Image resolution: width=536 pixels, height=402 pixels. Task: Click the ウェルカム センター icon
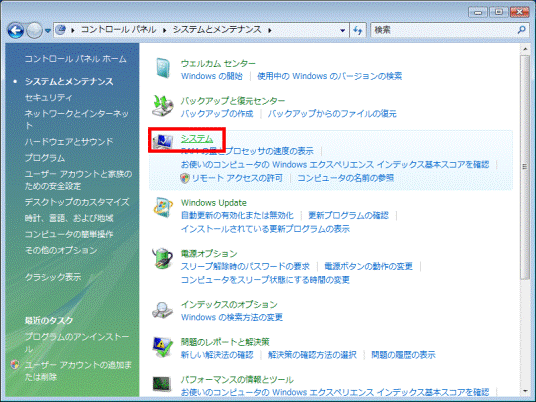pyautogui.click(x=163, y=68)
